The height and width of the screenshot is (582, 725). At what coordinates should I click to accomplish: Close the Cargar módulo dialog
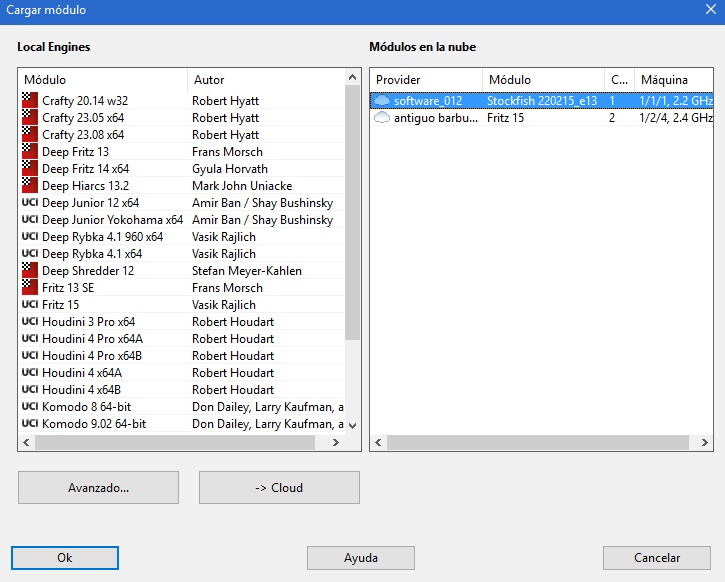(x=711, y=9)
